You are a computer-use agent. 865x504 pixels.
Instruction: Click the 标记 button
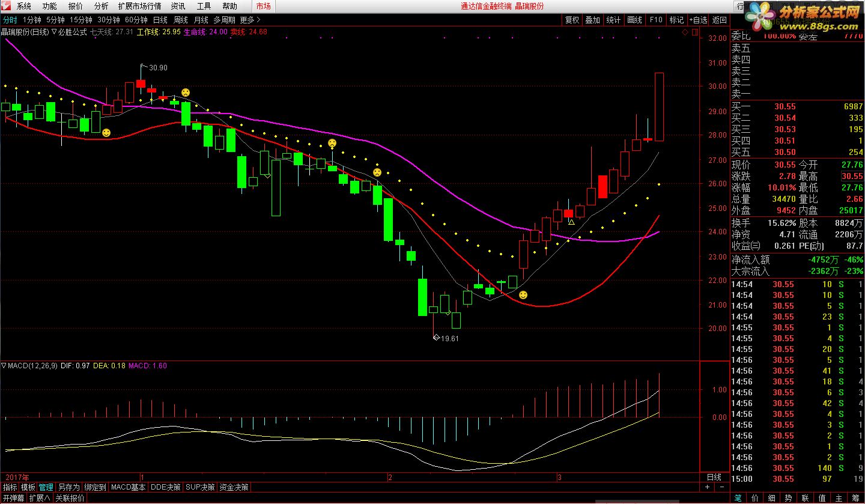pos(677,20)
